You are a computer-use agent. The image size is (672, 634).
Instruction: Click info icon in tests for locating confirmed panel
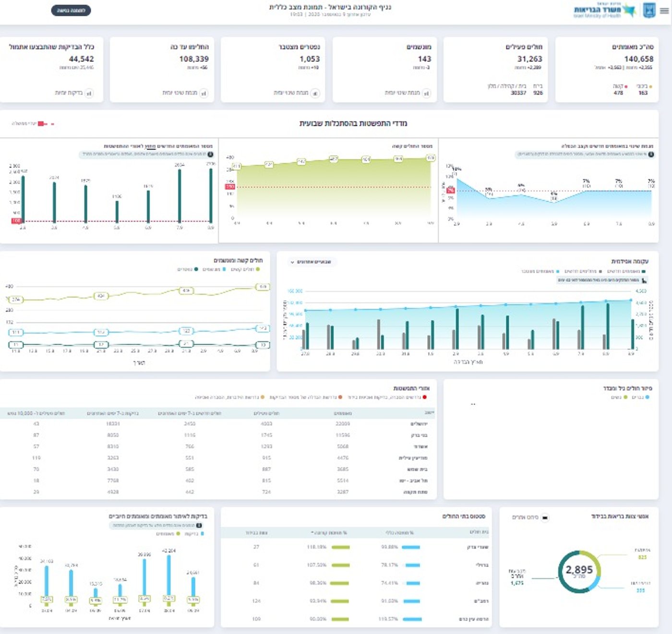pyautogui.click(x=199, y=526)
